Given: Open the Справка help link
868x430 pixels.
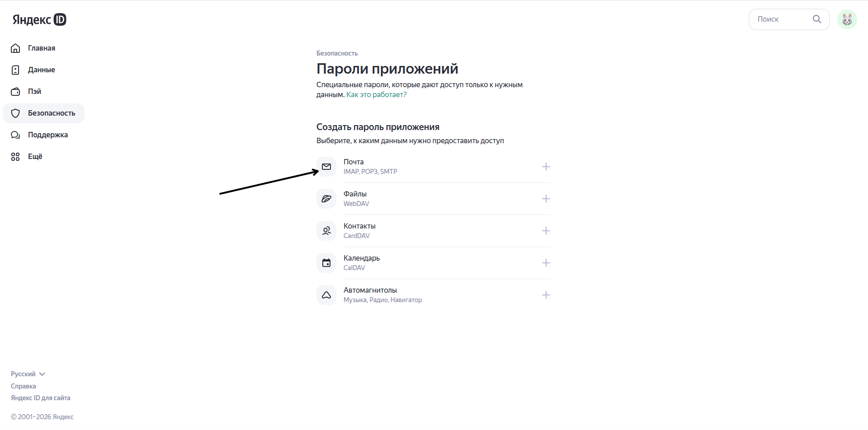Looking at the screenshot, I should point(24,386).
